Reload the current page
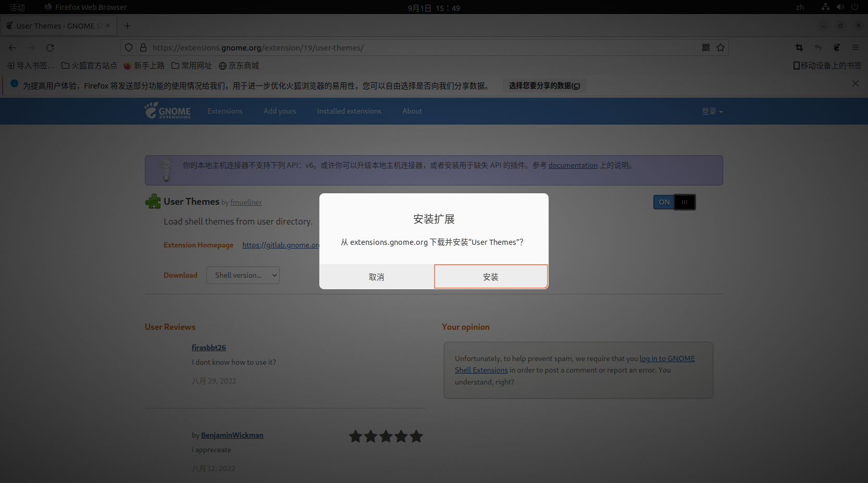Screen dimensions: 868x483 coord(50,47)
